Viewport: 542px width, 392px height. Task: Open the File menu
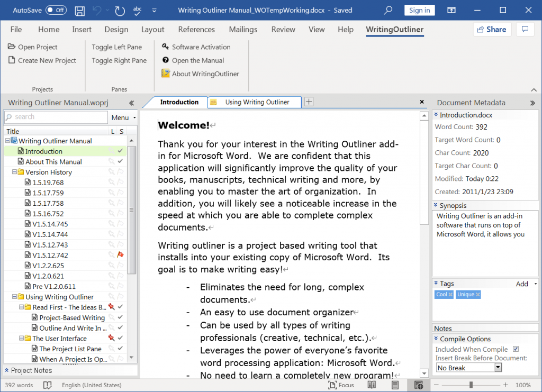click(x=16, y=29)
